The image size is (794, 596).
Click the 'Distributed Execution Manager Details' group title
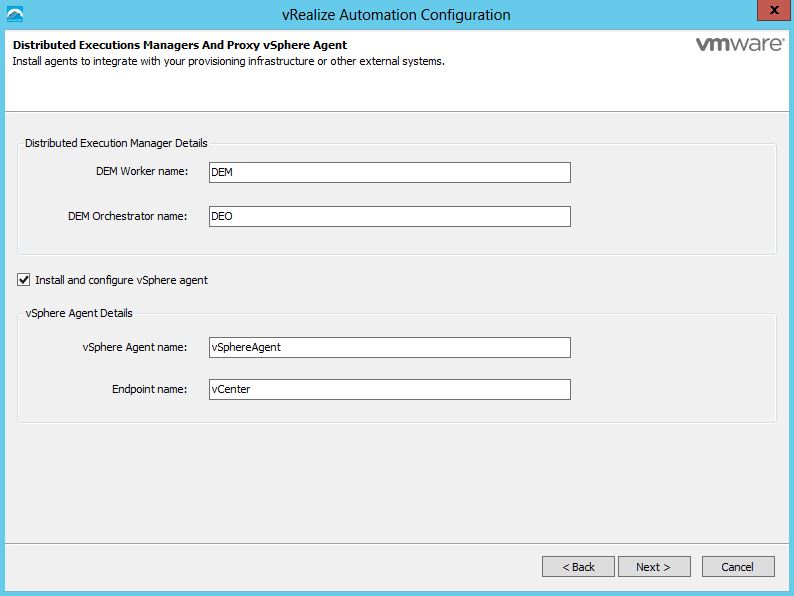[x=116, y=143]
